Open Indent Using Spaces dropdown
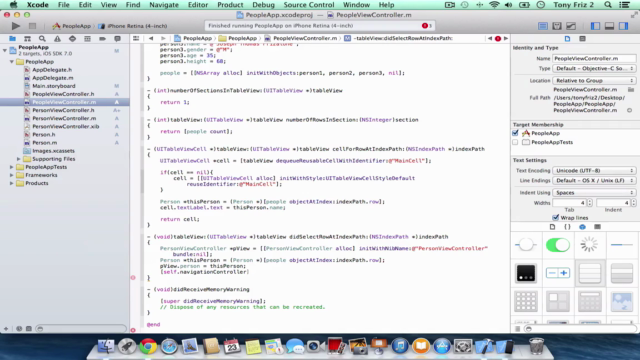Screen dimensions: 640x360 (594, 192)
